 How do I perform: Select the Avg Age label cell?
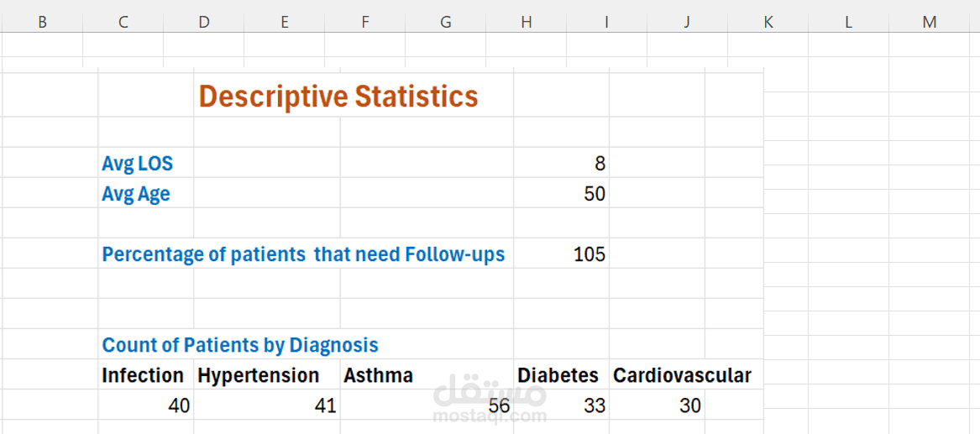136,194
